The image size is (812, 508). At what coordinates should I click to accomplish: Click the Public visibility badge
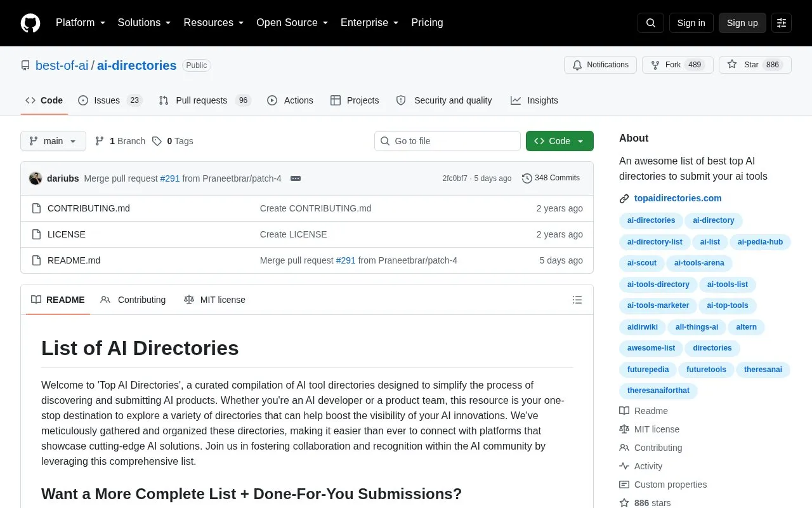click(x=197, y=65)
